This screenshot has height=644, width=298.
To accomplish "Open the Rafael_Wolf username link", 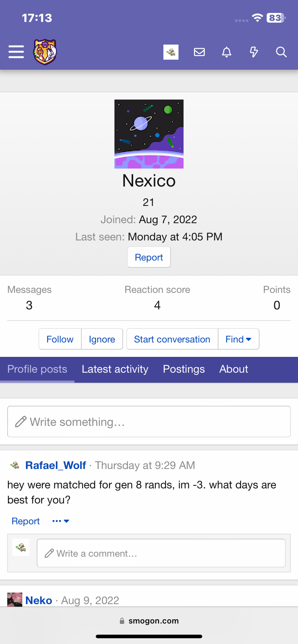I will coord(56,465).
